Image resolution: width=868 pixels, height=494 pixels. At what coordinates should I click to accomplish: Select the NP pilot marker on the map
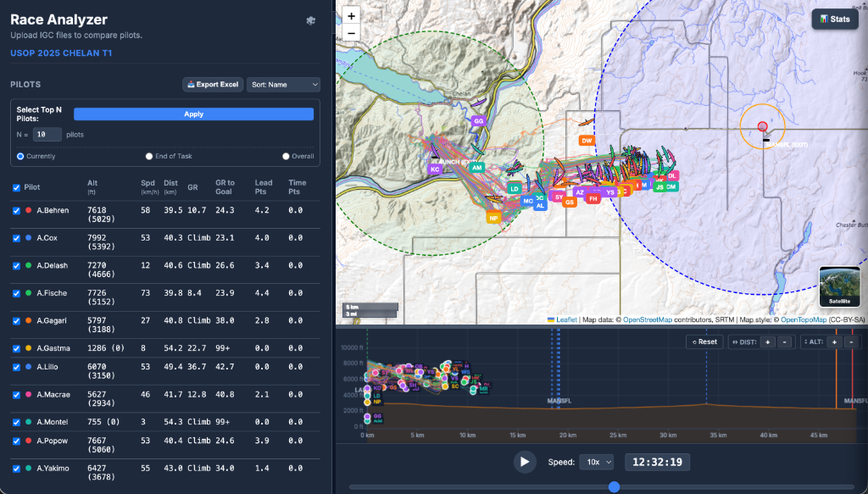(x=494, y=218)
